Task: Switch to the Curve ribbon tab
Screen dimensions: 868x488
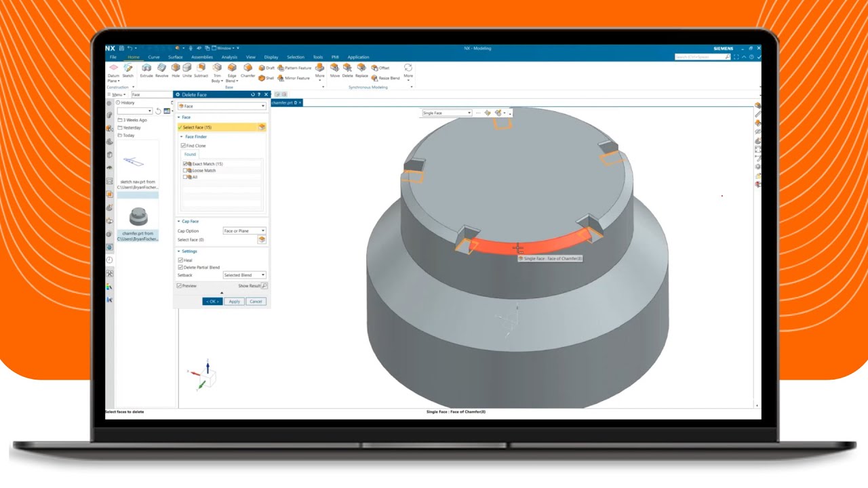Action: click(154, 57)
